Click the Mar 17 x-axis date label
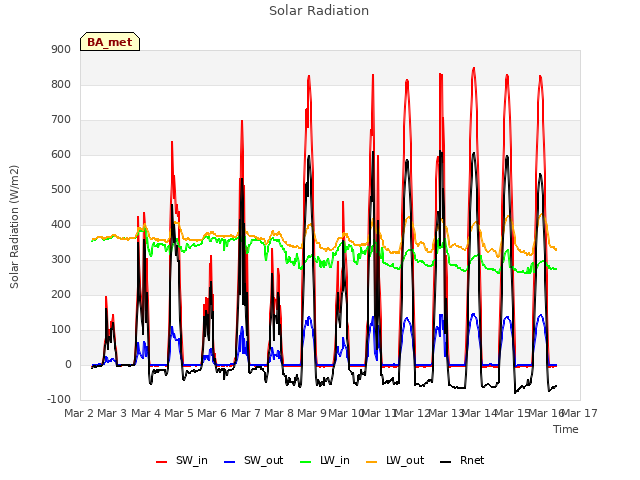The width and height of the screenshot is (640, 480). (x=579, y=413)
